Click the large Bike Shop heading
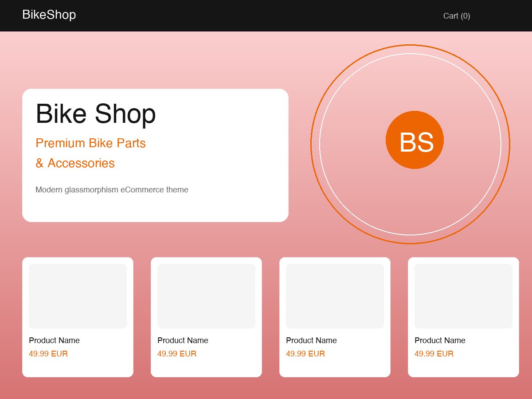 [95, 113]
